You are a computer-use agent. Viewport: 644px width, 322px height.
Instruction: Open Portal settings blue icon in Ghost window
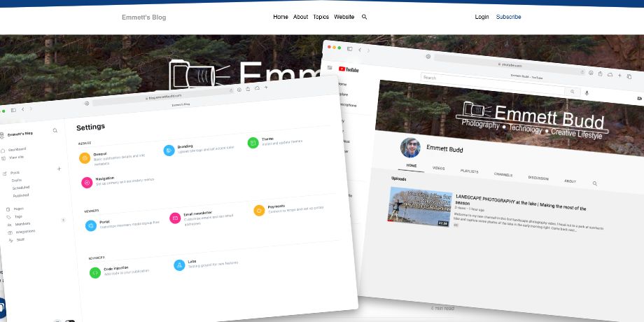91,225
